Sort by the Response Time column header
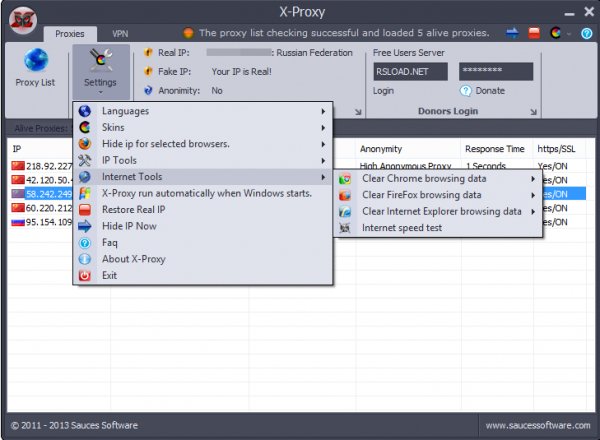The width and height of the screenshot is (600, 440). pos(496,149)
